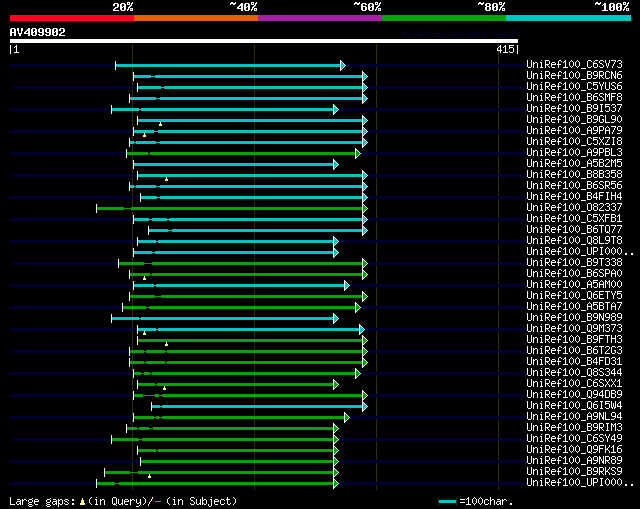Open the UniRef100_B9I537 hit label

pos(574,109)
